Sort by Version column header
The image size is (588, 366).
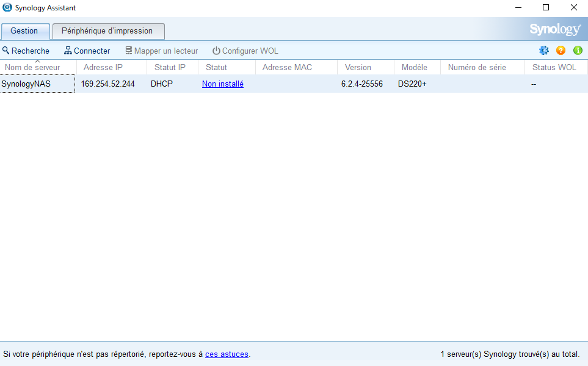pos(366,68)
